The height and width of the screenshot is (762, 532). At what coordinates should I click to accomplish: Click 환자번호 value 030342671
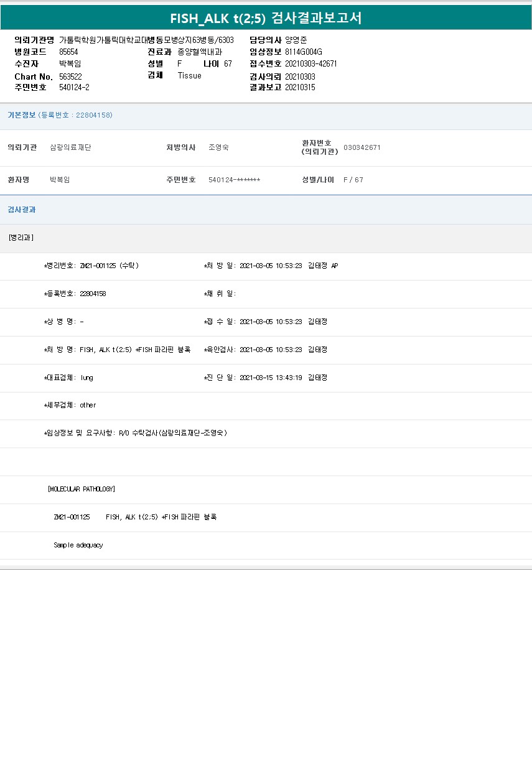(362, 147)
